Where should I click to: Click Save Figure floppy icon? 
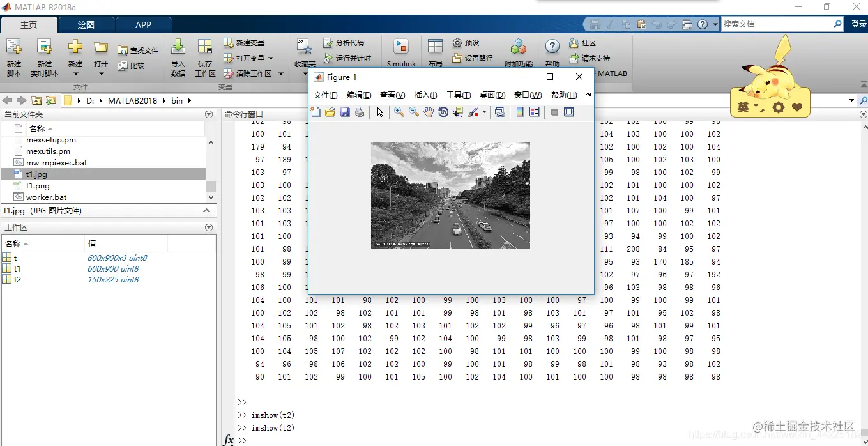(x=345, y=112)
